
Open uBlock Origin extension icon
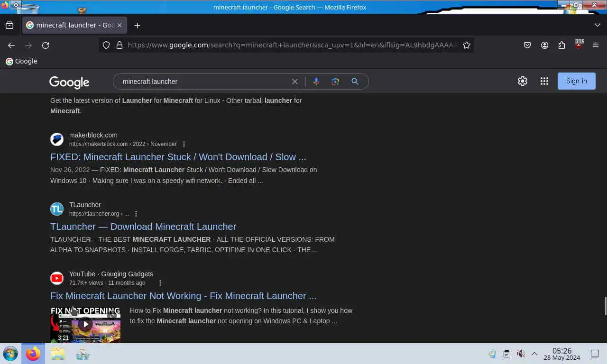point(579,45)
